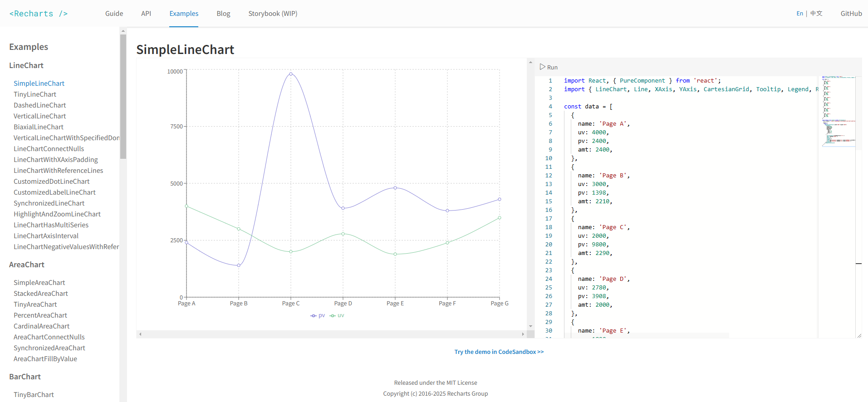Screen dimensions: 868x402
Task: Click code line 'const data = ['
Action: 588,107
